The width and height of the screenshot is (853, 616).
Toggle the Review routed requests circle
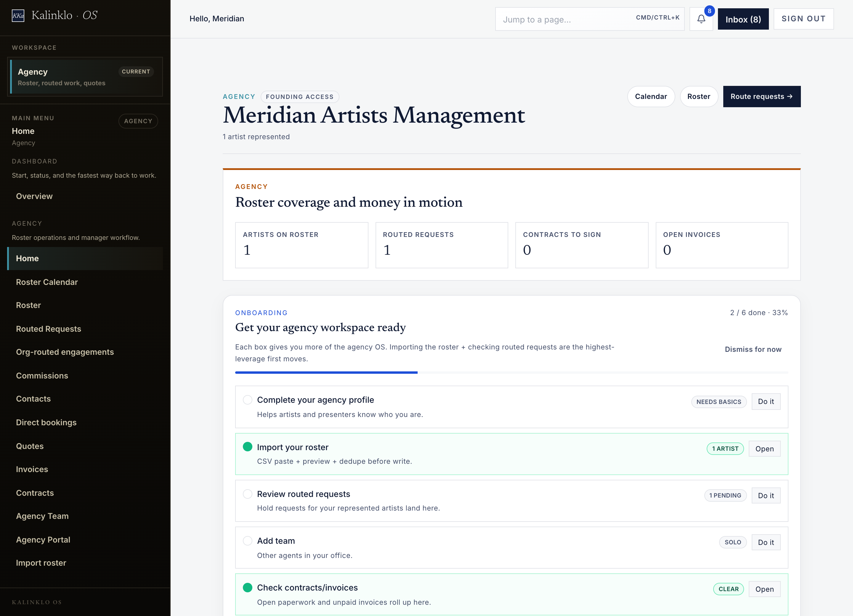[x=248, y=494]
